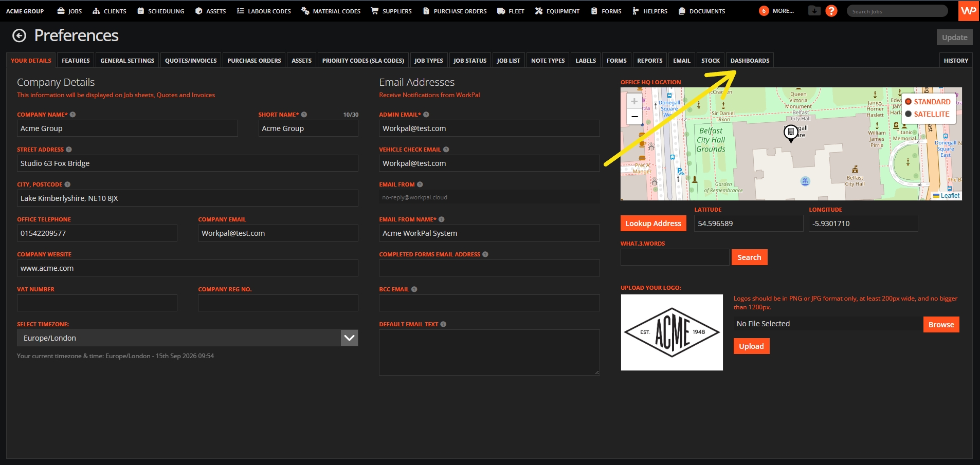The image size is (980, 465).
Task: Zoom in on the office map
Action: click(634, 101)
